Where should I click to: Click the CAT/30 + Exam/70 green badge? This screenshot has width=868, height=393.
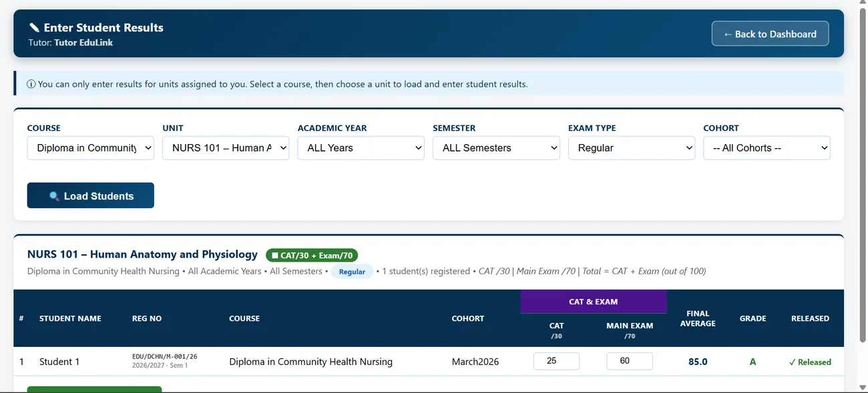point(312,255)
